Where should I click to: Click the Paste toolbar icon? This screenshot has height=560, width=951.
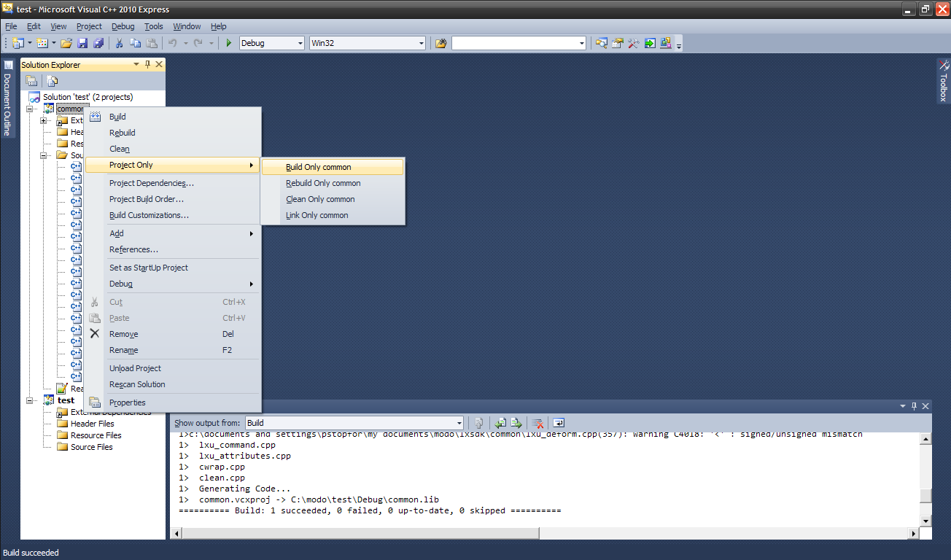(152, 43)
